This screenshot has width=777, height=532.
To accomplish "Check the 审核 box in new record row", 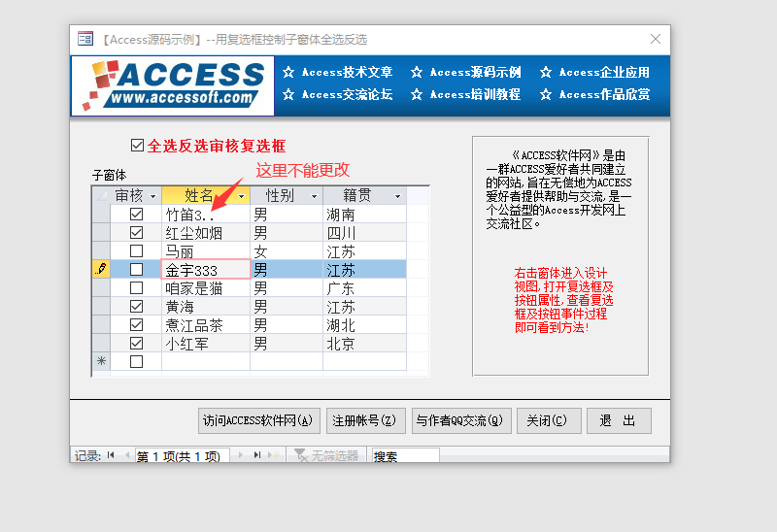I will [x=136, y=361].
